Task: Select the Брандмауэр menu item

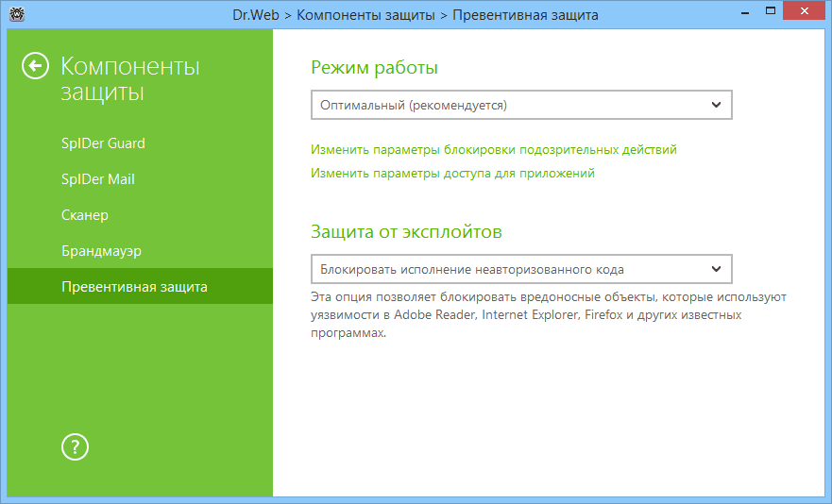Action: point(101,251)
